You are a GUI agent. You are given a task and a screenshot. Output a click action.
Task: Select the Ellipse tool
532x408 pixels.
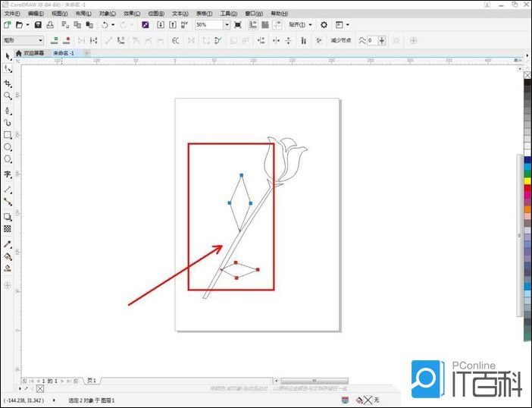pos(8,147)
